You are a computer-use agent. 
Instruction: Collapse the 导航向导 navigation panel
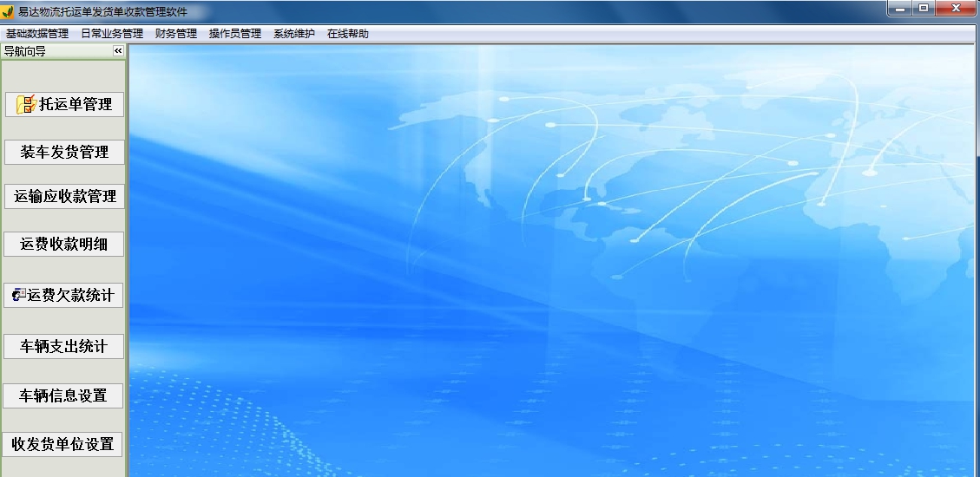click(118, 51)
